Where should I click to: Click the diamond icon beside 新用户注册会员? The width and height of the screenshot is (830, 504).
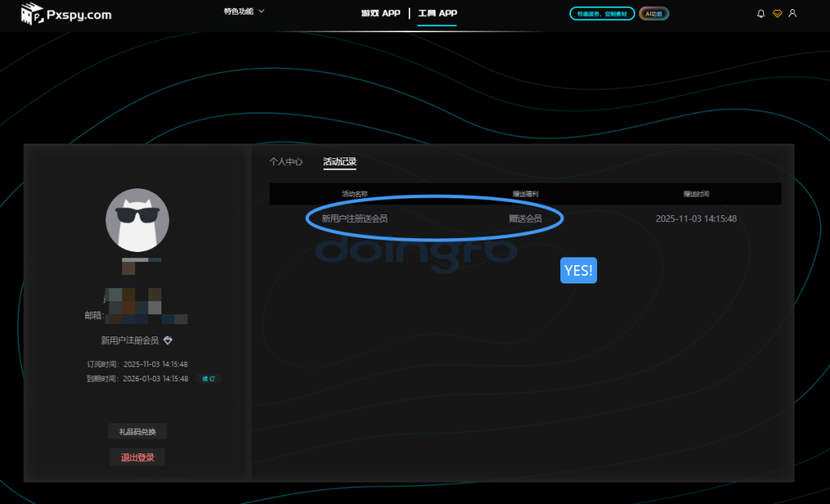coord(168,340)
